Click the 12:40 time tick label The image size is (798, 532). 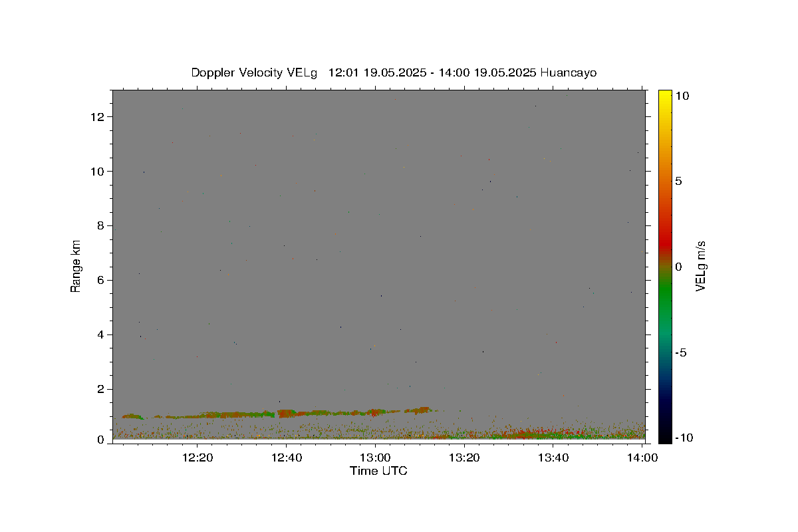tap(286, 458)
